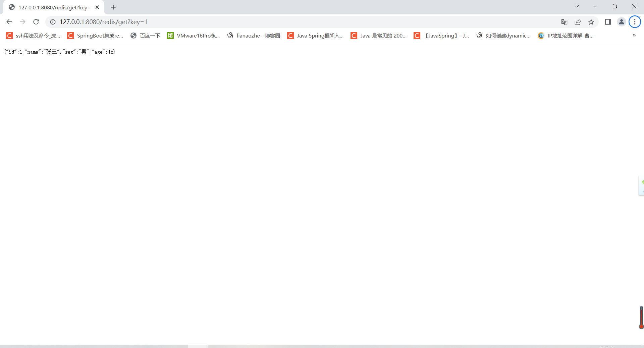The height and width of the screenshot is (348, 644).
Task: Click the site info icon in address bar
Action: point(53,22)
